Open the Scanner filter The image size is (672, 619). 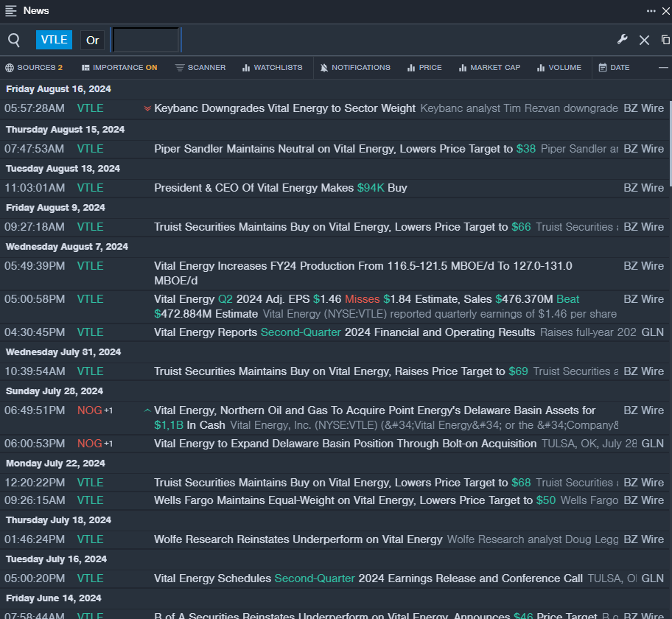tap(200, 68)
